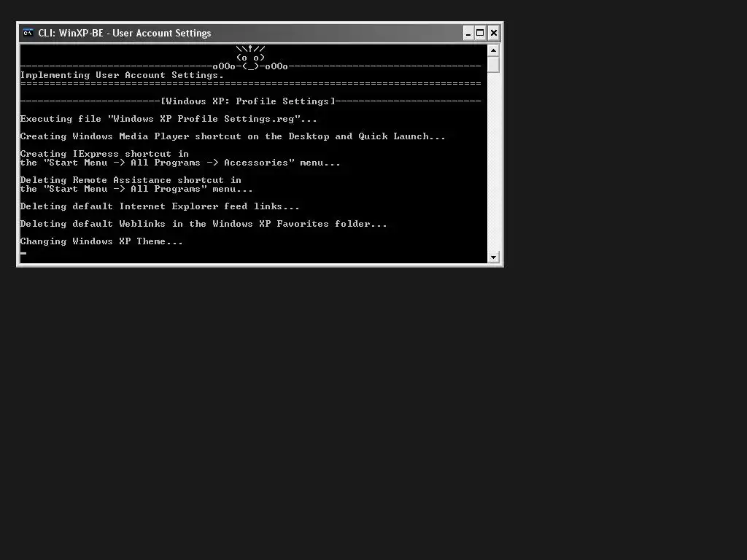Click the 'Changing Windows XP Theme...' line
The image size is (747, 560).
pos(101,241)
